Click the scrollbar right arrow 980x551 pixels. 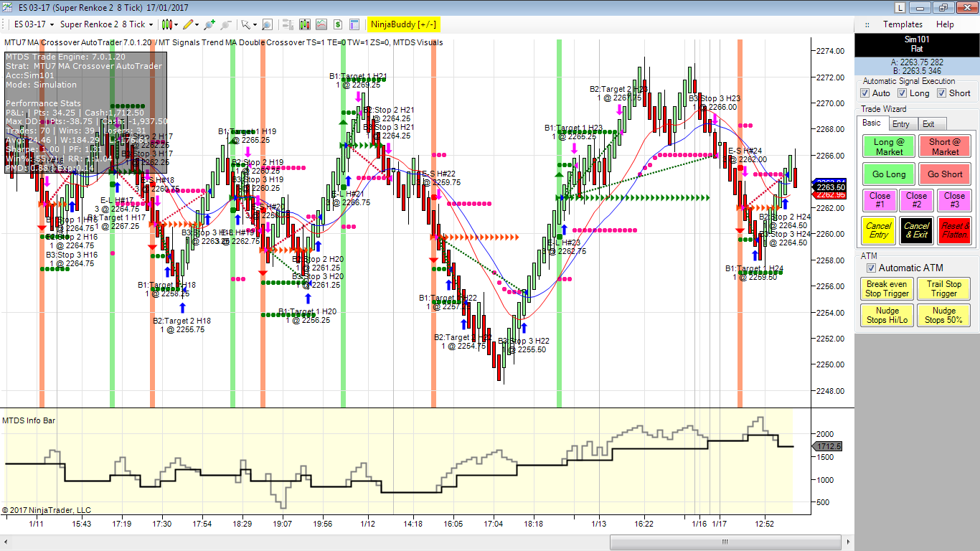tap(847, 542)
